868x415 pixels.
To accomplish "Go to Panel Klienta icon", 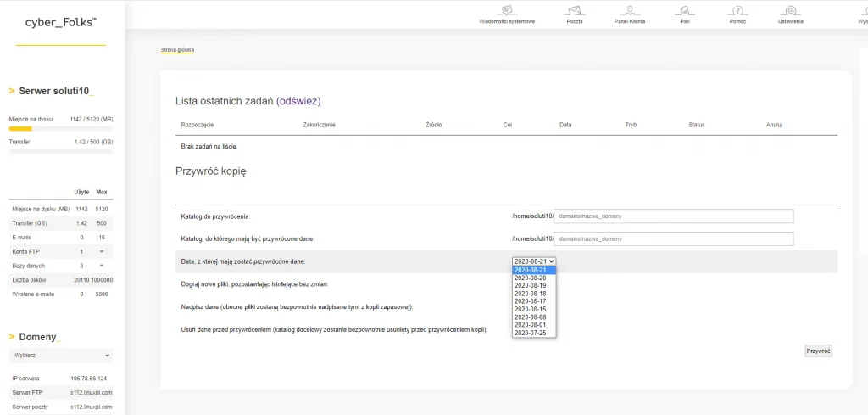I will [630, 10].
